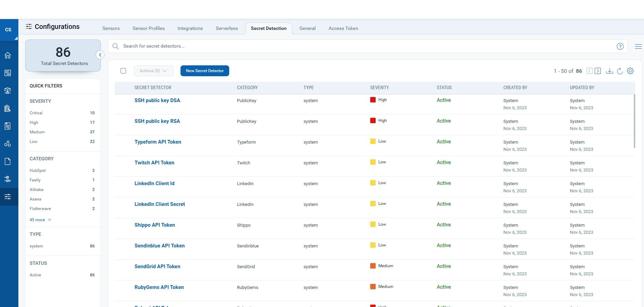Click the home icon in left sidebar
Screen dimensions: 644x307
tap(7, 55)
